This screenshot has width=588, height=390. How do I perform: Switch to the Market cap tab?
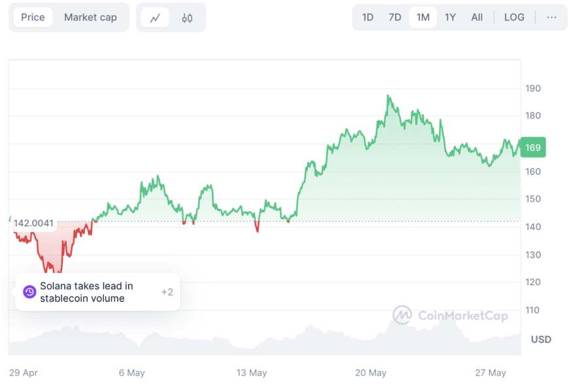pyautogui.click(x=90, y=18)
